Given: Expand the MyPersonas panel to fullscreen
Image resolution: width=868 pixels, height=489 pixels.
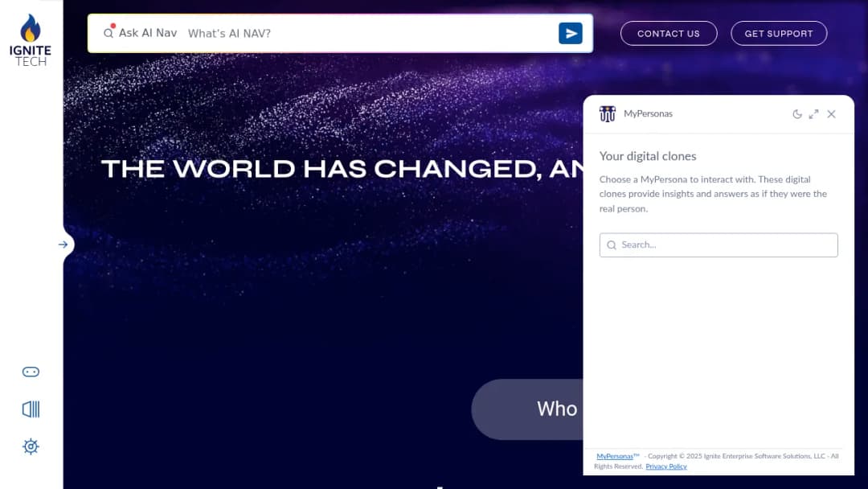Looking at the screenshot, I should pyautogui.click(x=813, y=114).
